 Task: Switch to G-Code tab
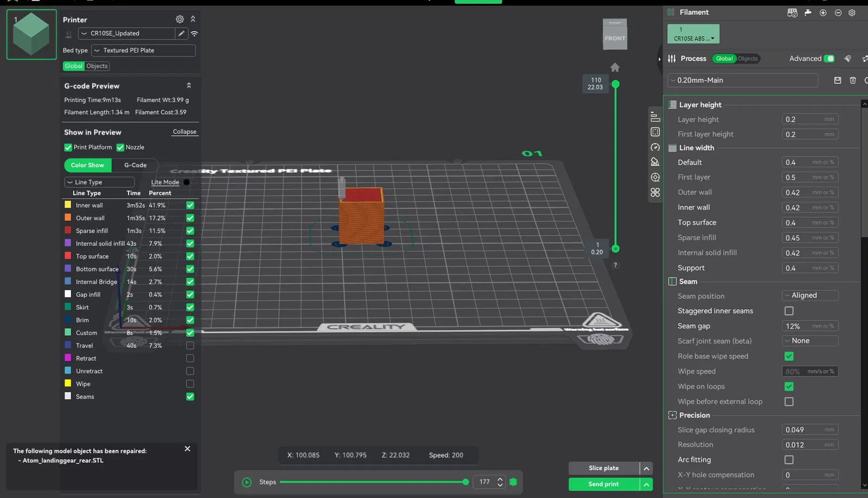(x=135, y=165)
